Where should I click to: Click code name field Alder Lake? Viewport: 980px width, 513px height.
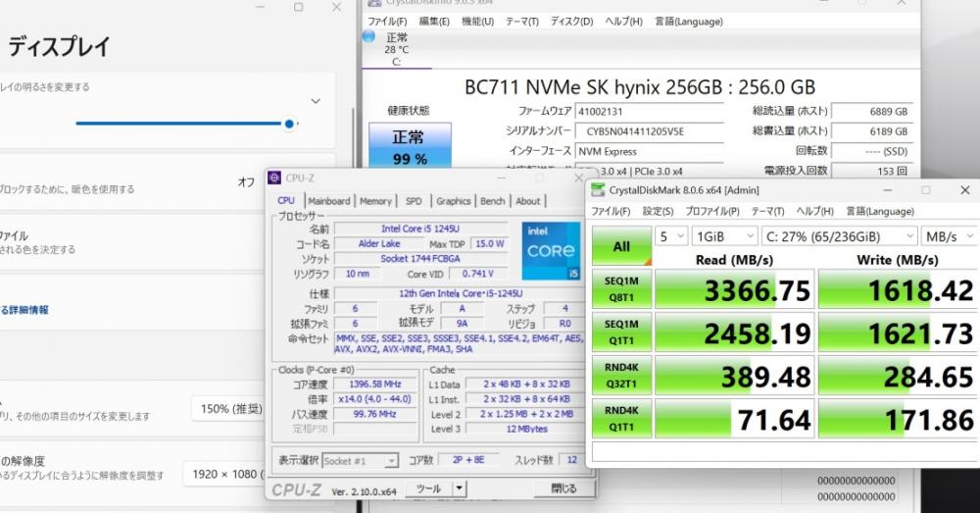point(378,244)
